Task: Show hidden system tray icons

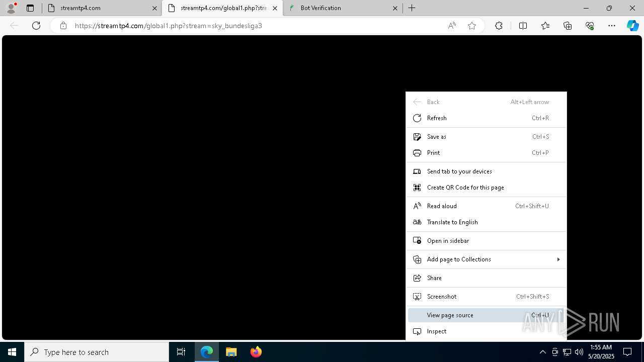Action: (x=542, y=352)
